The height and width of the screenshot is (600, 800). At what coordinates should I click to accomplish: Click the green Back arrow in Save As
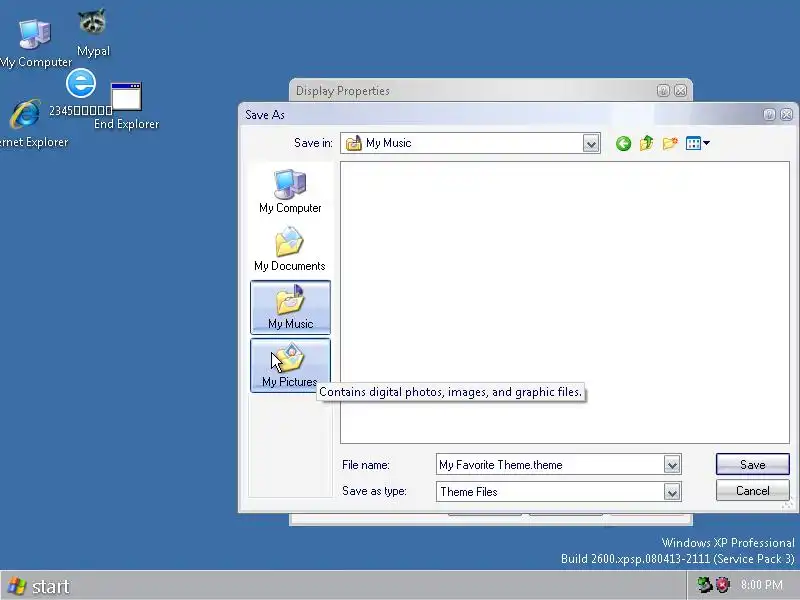623,143
